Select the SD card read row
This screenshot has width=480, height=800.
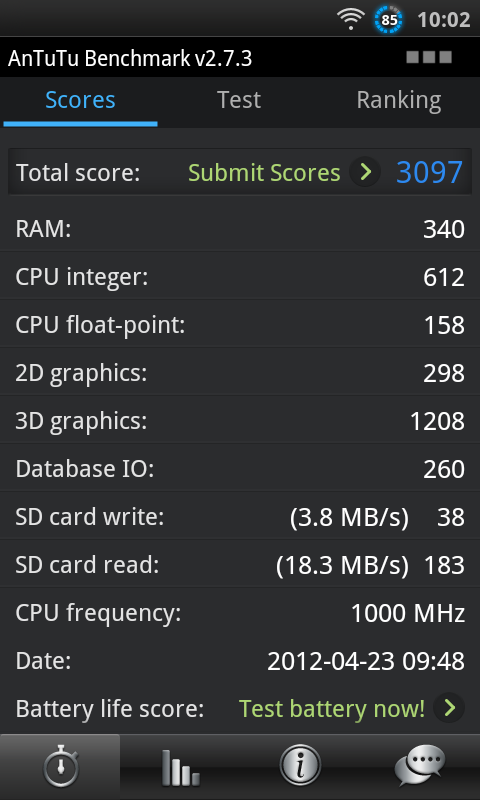(240, 565)
